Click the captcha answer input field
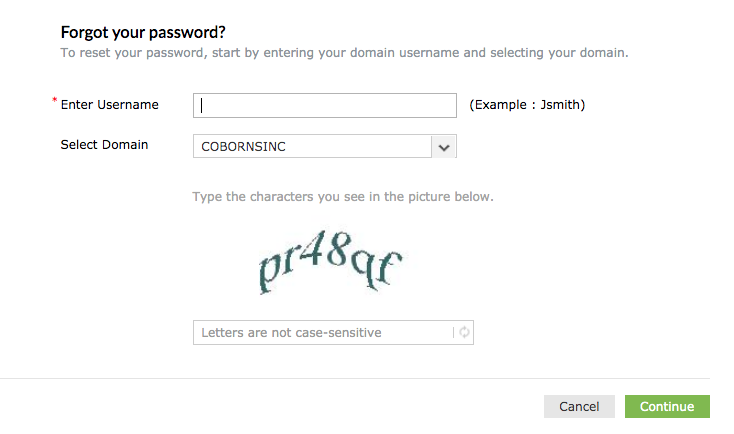Screen dimensions: 734x434 [x=333, y=332]
